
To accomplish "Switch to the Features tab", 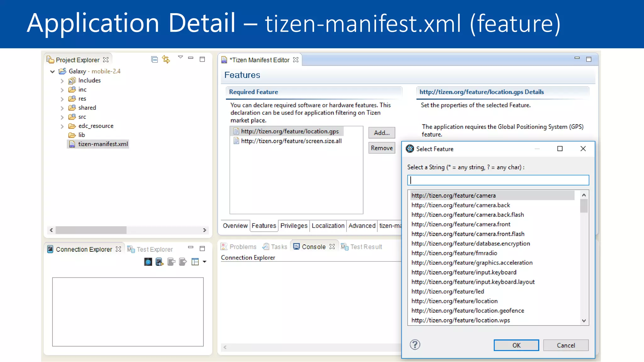I will 264,226.
